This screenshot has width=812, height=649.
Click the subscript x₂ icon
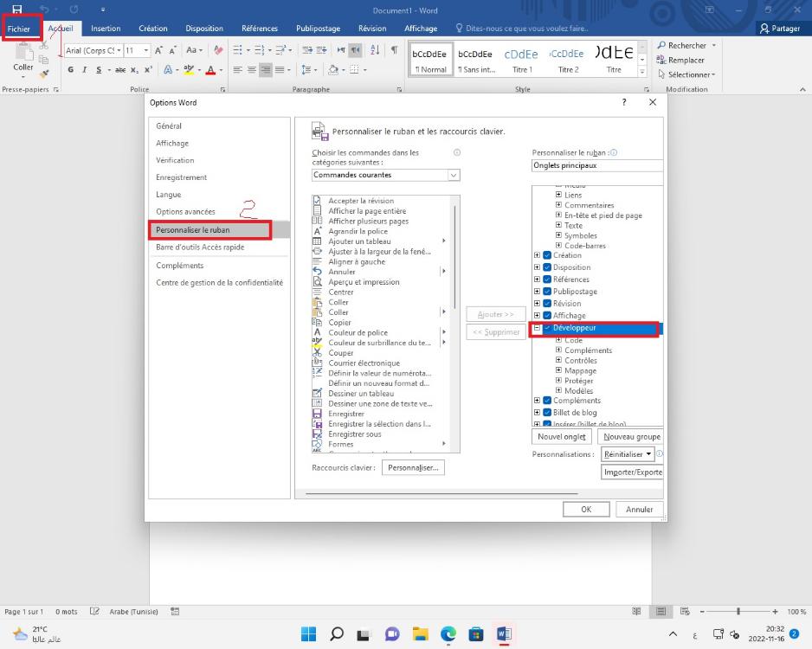pyautogui.click(x=134, y=69)
